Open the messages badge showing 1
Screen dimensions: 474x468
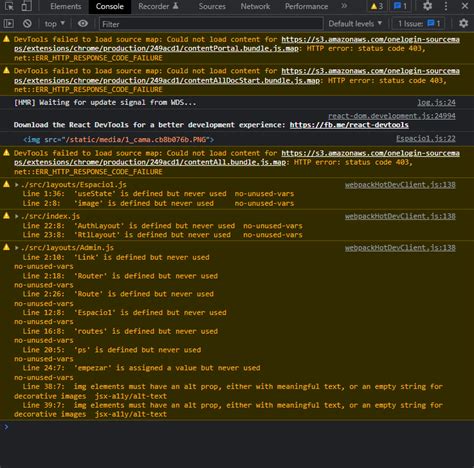[400, 6]
